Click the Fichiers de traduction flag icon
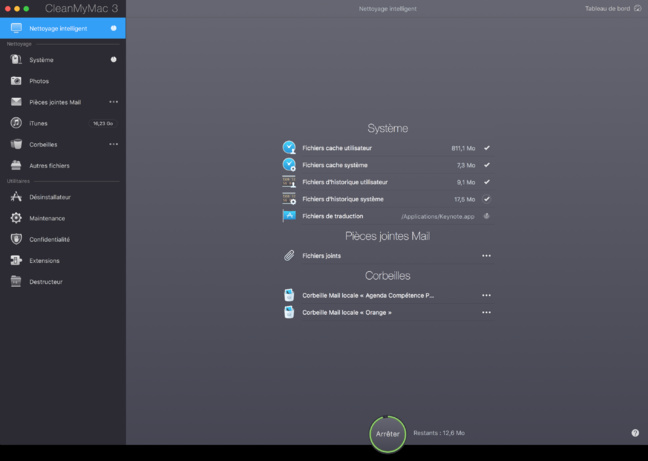The image size is (648, 461). tap(289, 216)
